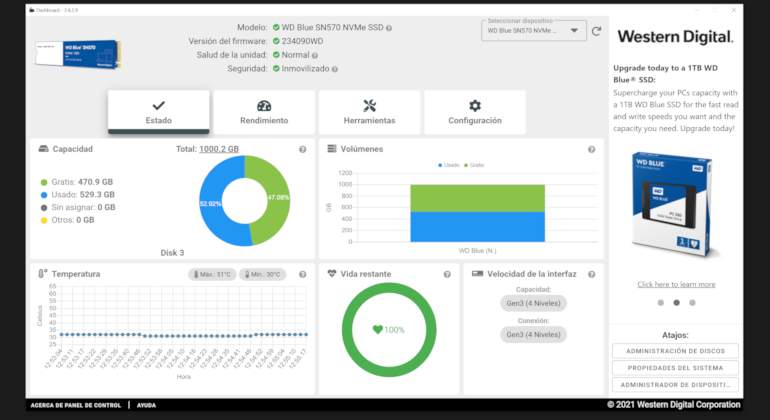Click the Vida restante heart icon

(332, 273)
